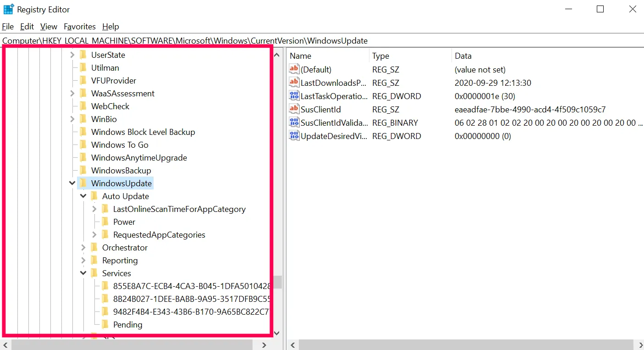Select the VFUProvider folder icon
644x350 pixels.
tap(83, 81)
